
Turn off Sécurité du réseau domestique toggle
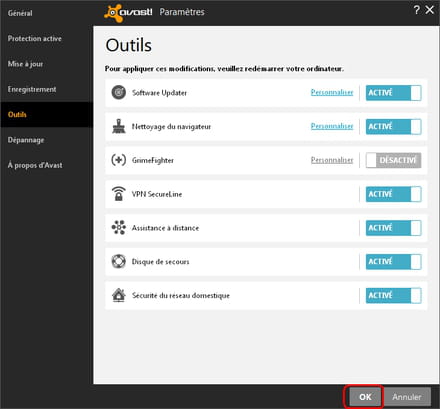click(394, 296)
